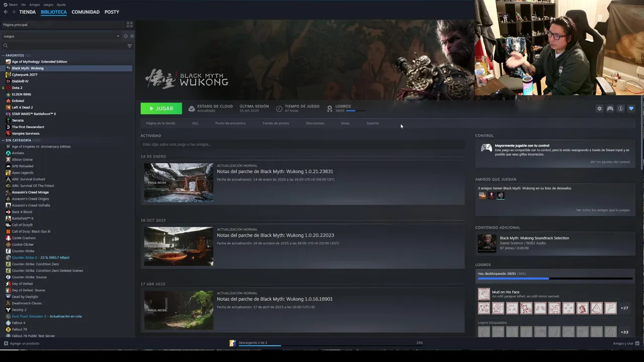The width and height of the screenshot is (644, 362).
Task: Open Página principal of library
Action: point(15,25)
